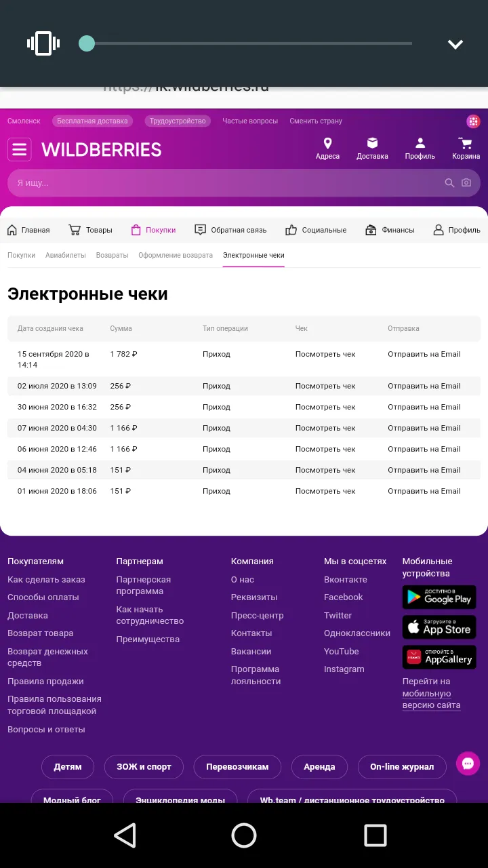The height and width of the screenshot is (868, 488).
Task: Tap the search magnifier icon
Action: pyautogui.click(x=449, y=183)
